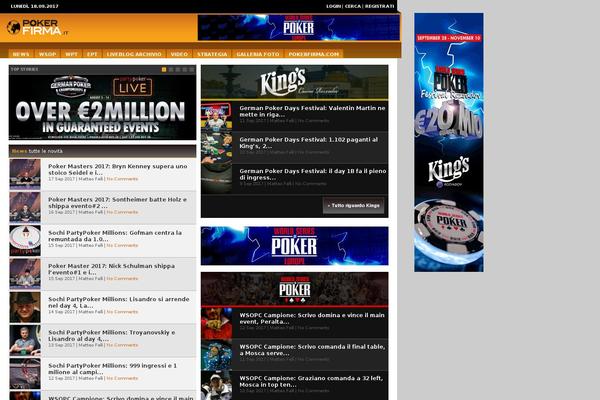Read '1.102 paganti al King's' article

coord(308,142)
